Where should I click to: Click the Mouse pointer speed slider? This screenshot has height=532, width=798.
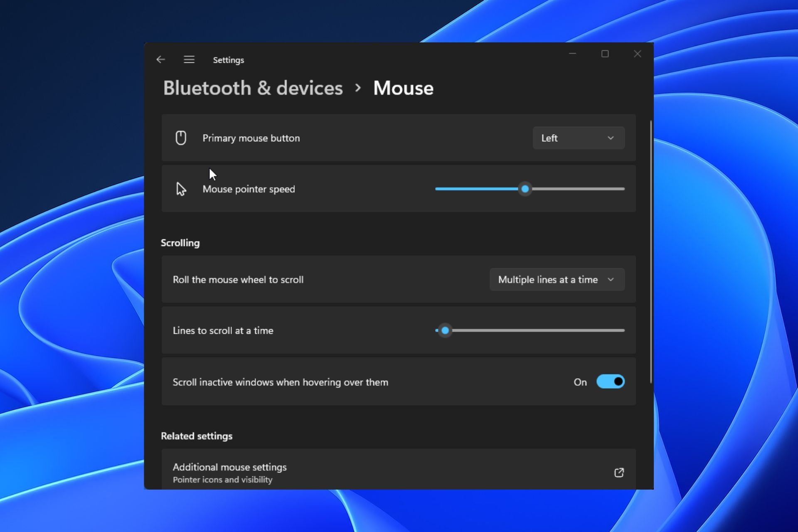[x=530, y=189]
